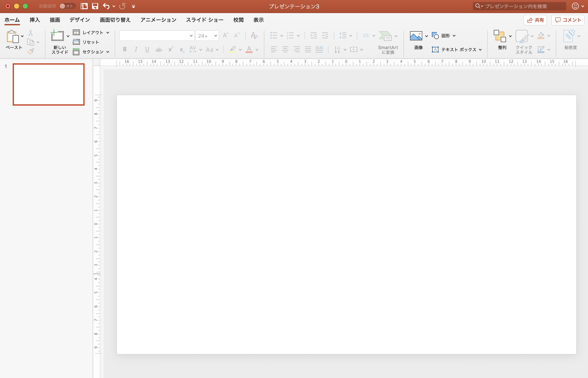Click the smiley feedback icon
Viewport: 588px width, 378px height.
pyautogui.click(x=575, y=6)
